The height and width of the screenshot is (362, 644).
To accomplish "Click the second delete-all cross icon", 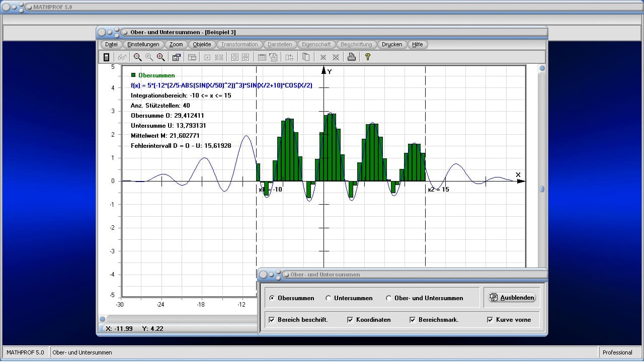I will (x=336, y=57).
